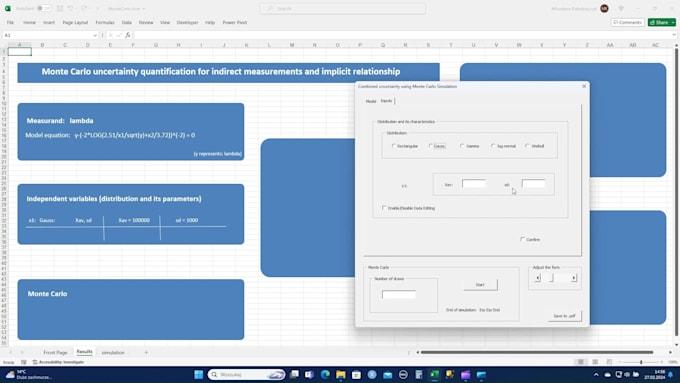
Task: Open the Formulas ribbon tab
Action: click(105, 23)
